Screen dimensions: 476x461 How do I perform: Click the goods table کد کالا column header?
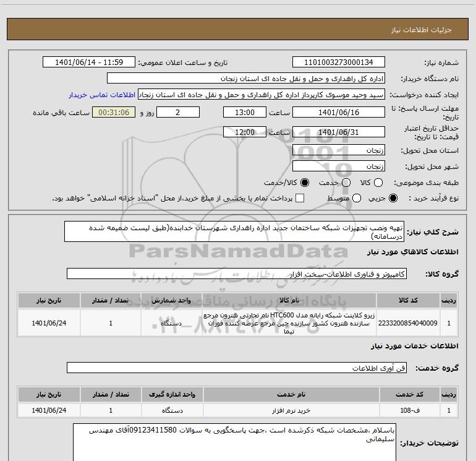(408, 300)
